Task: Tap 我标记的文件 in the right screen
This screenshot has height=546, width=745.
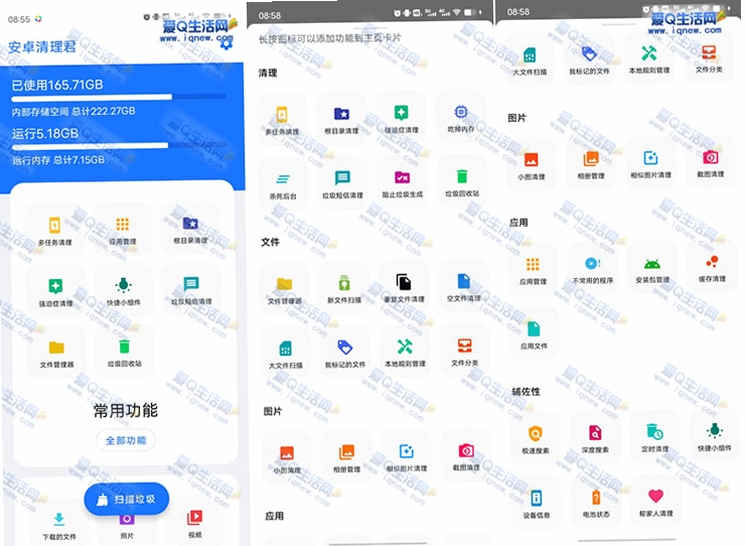Action: tap(589, 59)
